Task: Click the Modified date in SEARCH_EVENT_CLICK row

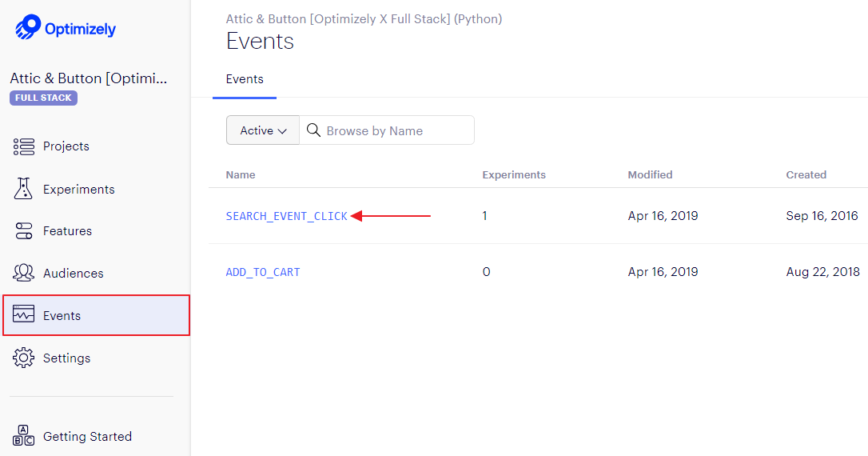Action: pos(663,215)
